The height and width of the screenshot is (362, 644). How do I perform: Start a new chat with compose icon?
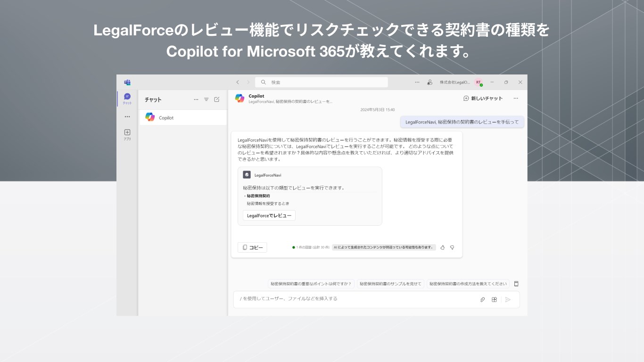pos(217,99)
